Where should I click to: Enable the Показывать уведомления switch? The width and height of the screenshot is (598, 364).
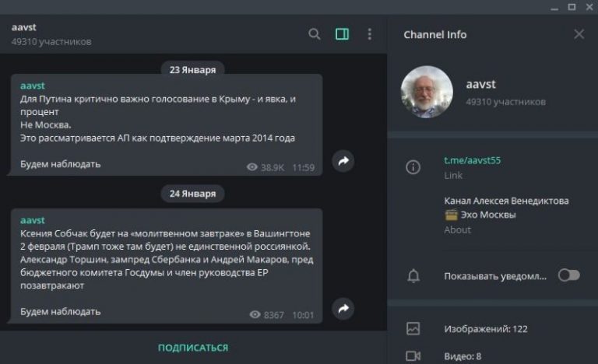pos(569,275)
